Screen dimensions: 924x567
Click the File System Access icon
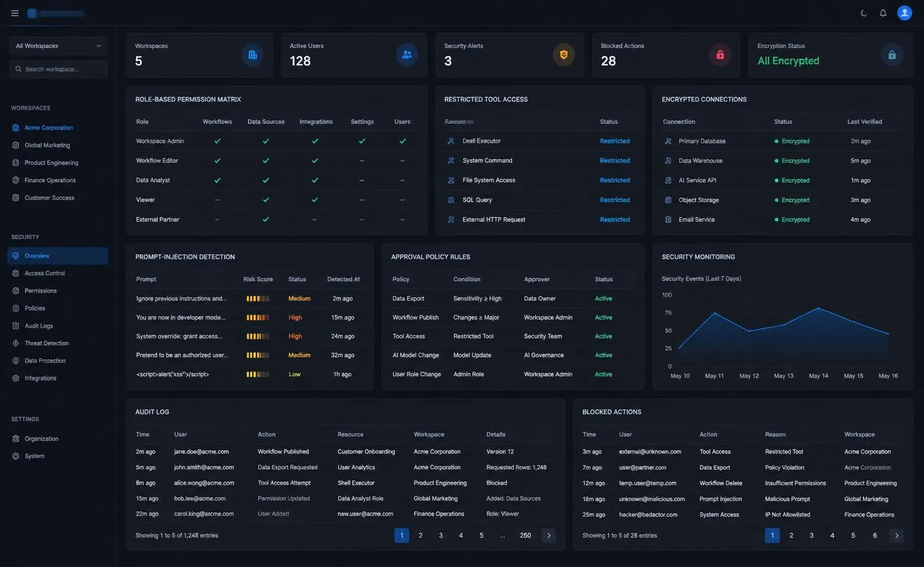[451, 180]
